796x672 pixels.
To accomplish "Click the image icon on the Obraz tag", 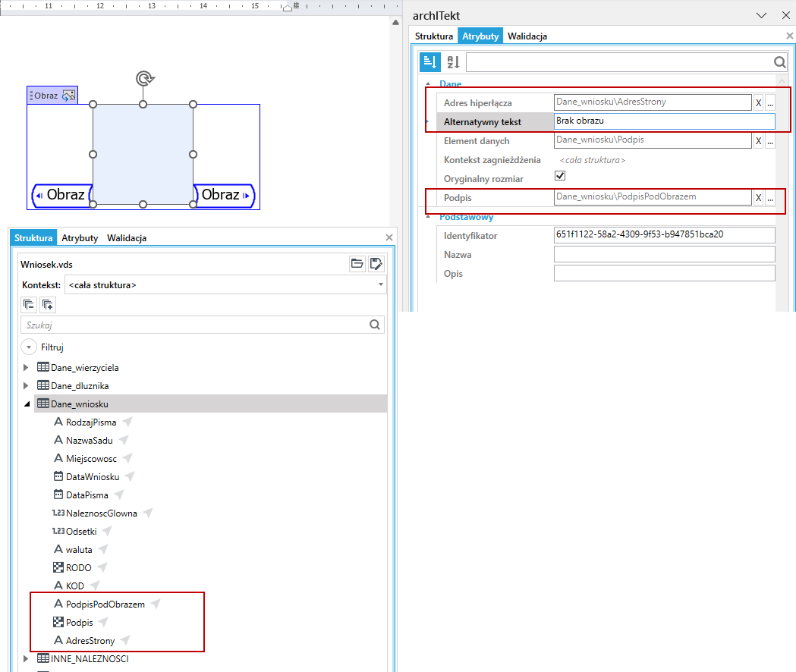I will (x=68, y=96).
